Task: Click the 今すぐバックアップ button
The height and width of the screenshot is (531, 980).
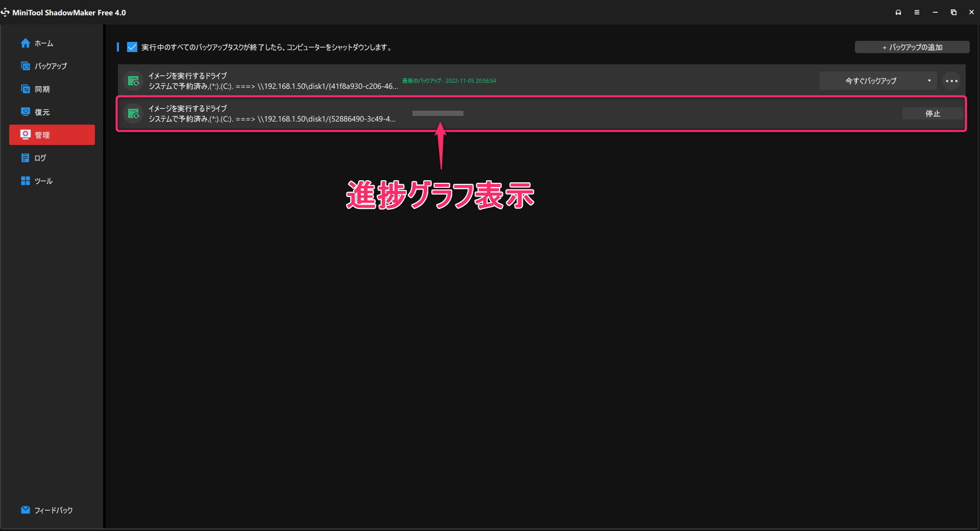Action: coord(870,81)
